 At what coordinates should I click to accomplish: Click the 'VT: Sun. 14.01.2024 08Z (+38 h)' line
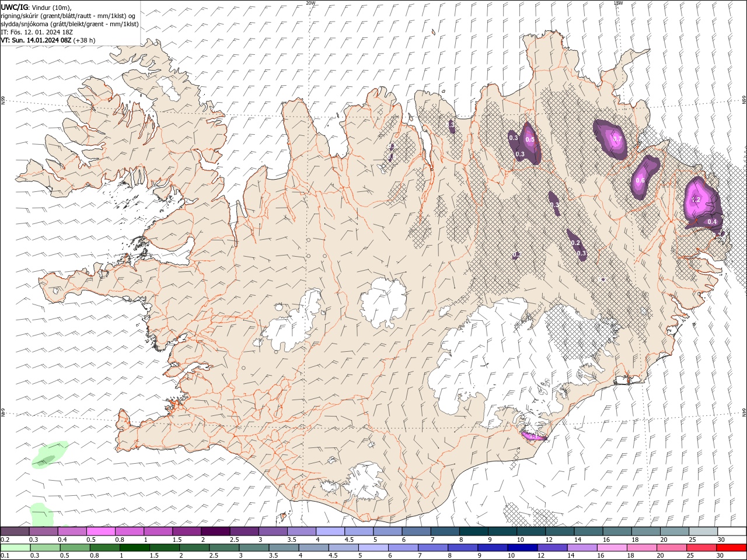tap(48, 40)
